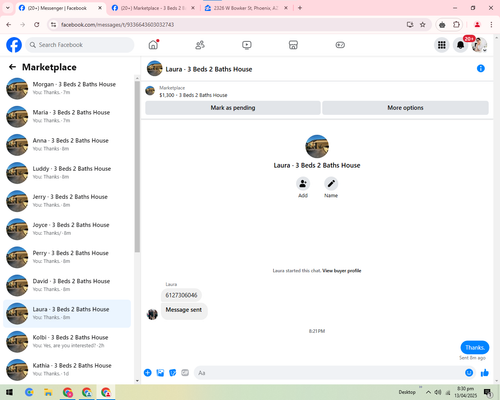Close the 2326 W Bowker St tab
Viewport: 500px width, 400px height.
point(286,8)
